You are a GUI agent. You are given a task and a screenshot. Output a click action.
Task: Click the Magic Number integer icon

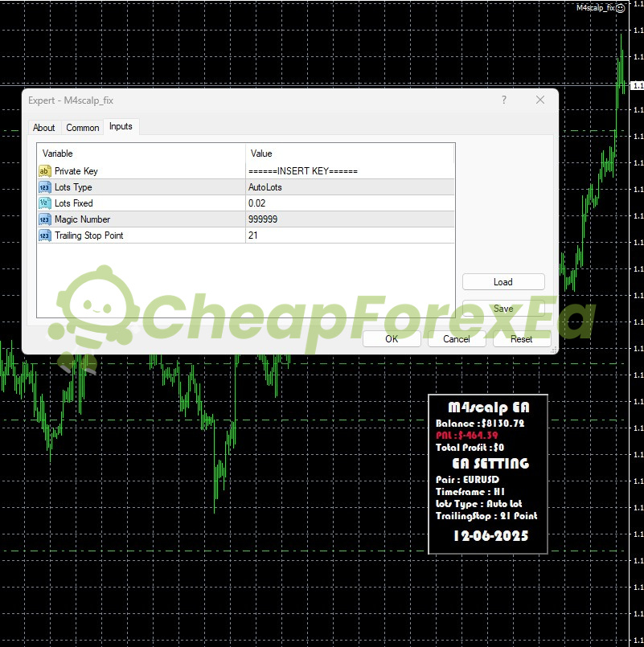coord(44,219)
